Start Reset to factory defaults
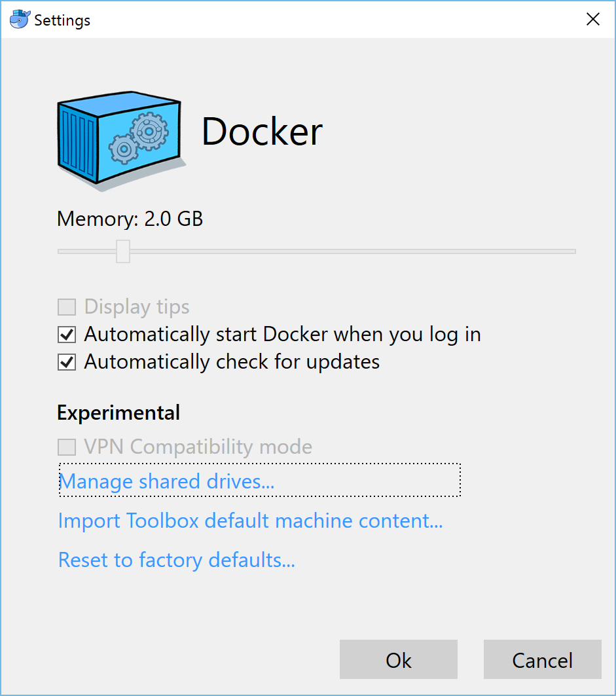This screenshot has width=616, height=696. coord(176,560)
